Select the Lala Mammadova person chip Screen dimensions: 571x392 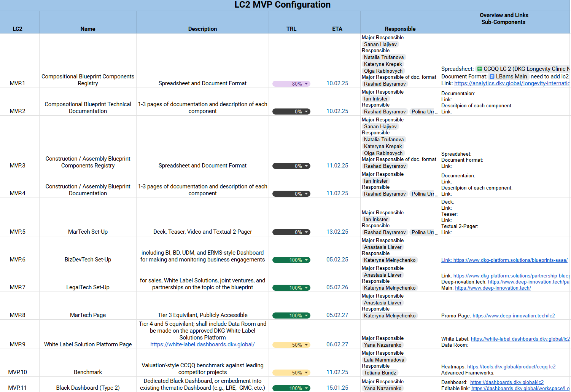click(x=384, y=360)
